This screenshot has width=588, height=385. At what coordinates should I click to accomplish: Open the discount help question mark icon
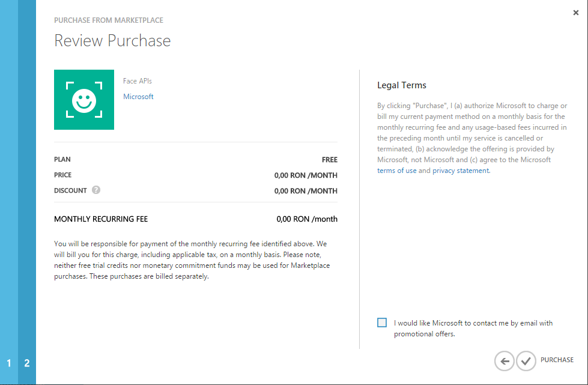pyautogui.click(x=96, y=190)
